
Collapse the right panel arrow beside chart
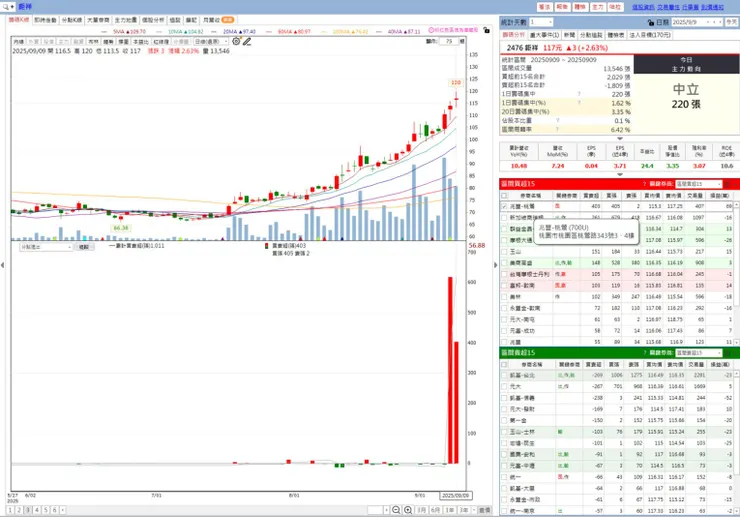495,265
